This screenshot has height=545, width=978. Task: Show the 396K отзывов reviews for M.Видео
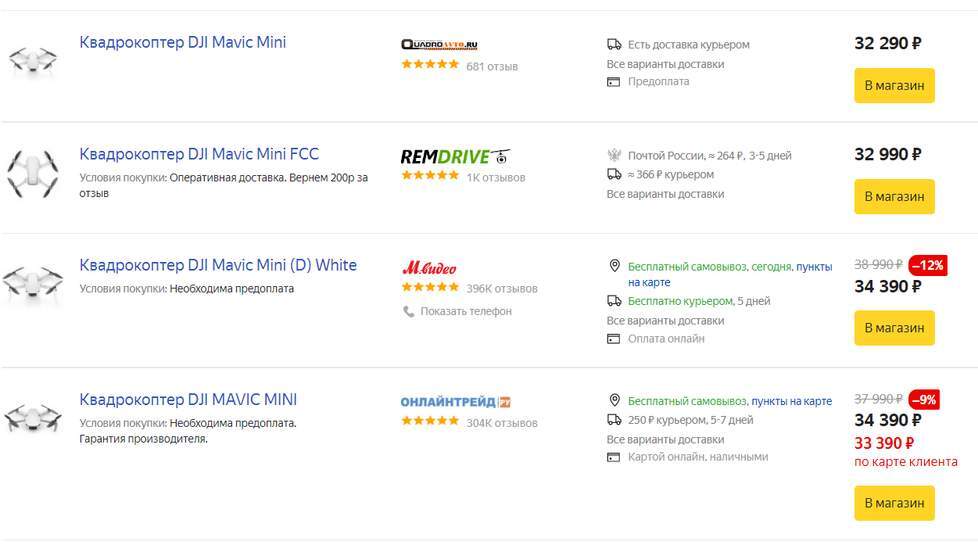pos(501,288)
